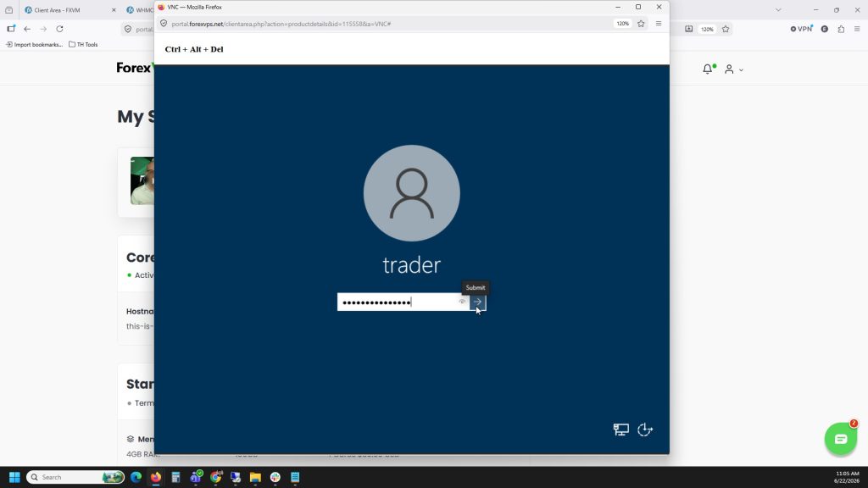Open File Explorer from the taskbar
The image size is (868, 488).
(255, 477)
